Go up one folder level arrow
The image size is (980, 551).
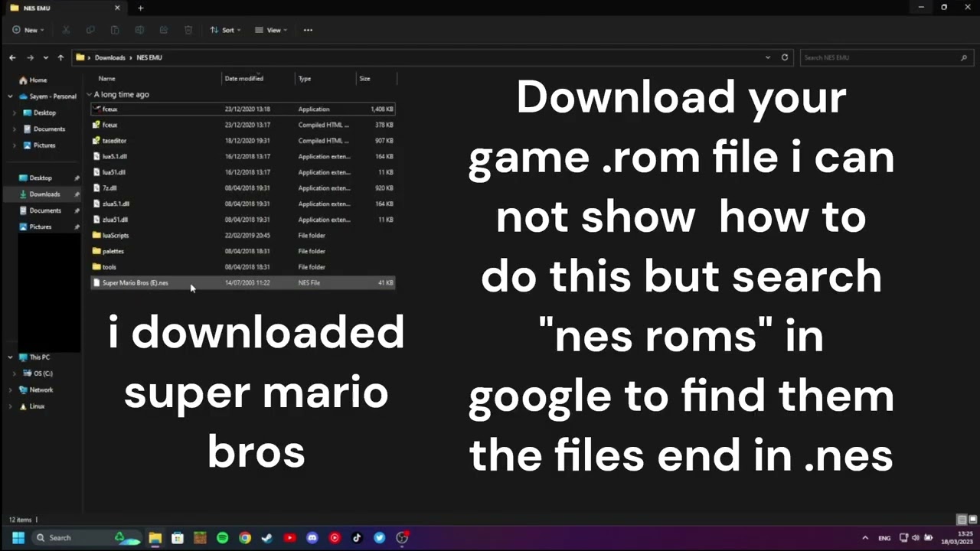[60, 57]
